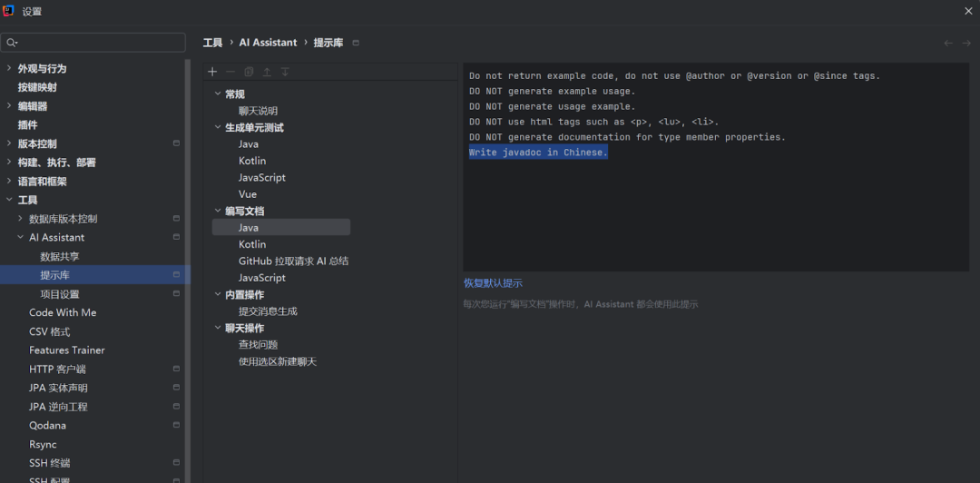Select the 查找问题 prompt
Image resolution: width=980 pixels, height=483 pixels.
click(258, 344)
